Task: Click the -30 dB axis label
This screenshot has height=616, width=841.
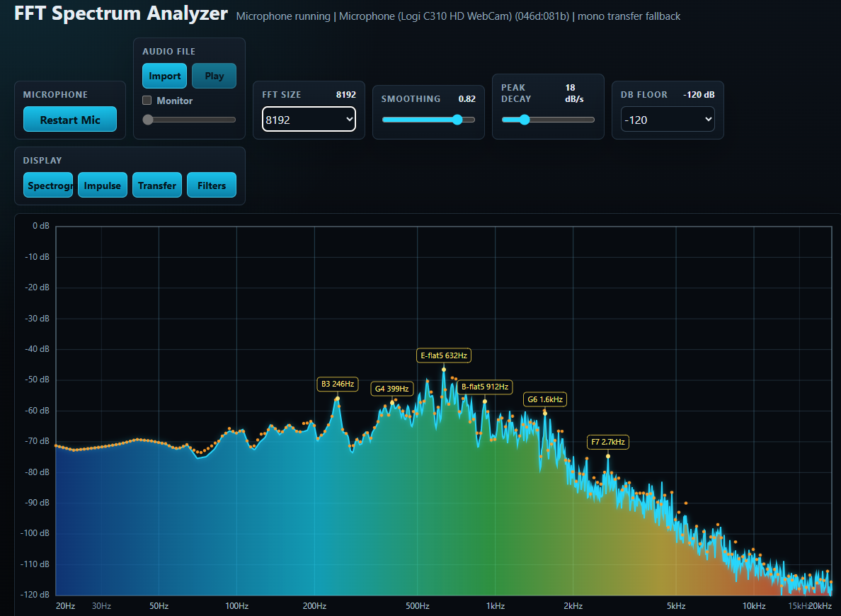Action: pos(37,318)
